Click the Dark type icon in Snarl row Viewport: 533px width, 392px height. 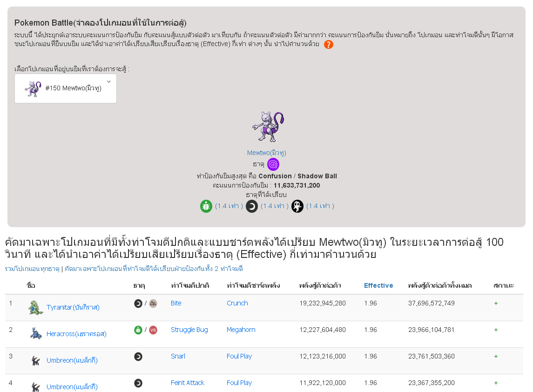pos(138,356)
